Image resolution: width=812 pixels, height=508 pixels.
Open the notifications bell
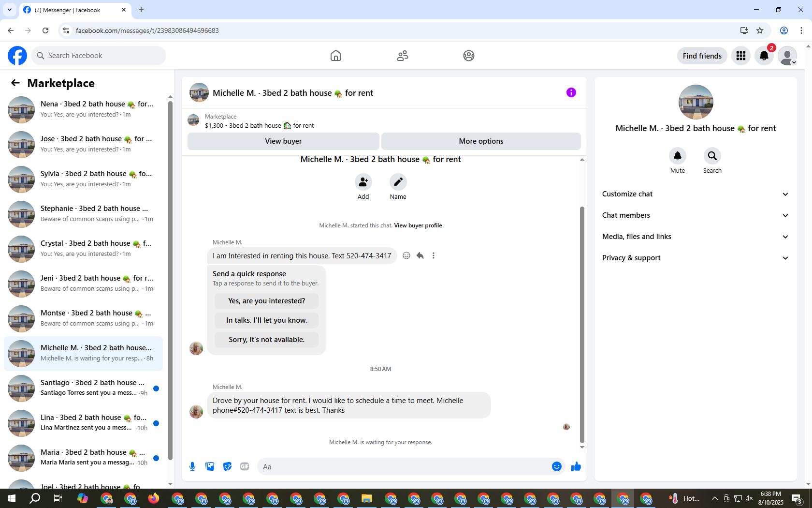[x=764, y=56]
